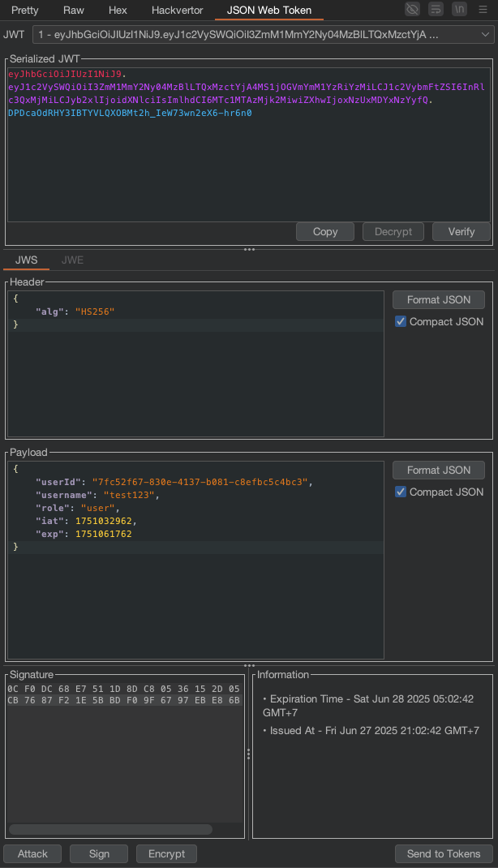Toggle the \n non-printable characters icon
This screenshot has width=498, height=868.
click(x=459, y=9)
